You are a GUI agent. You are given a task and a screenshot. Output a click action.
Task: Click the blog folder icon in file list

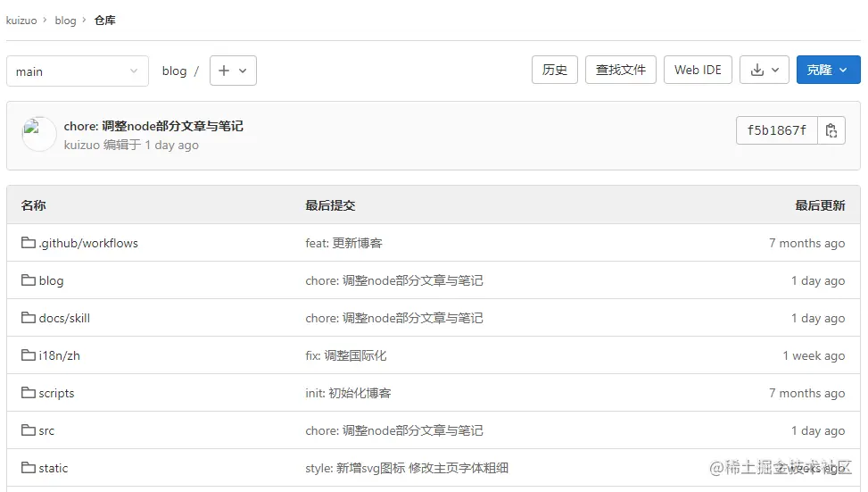pyautogui.click(x=29, y=280)
